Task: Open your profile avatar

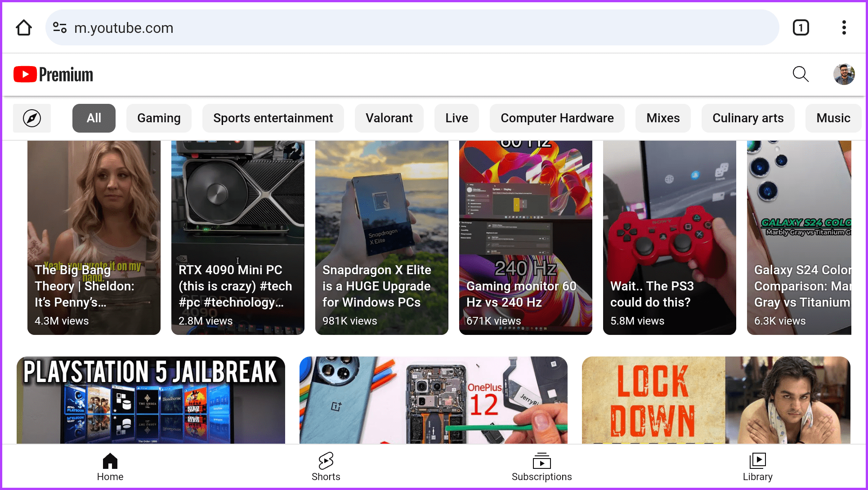Action: [845, 74]
